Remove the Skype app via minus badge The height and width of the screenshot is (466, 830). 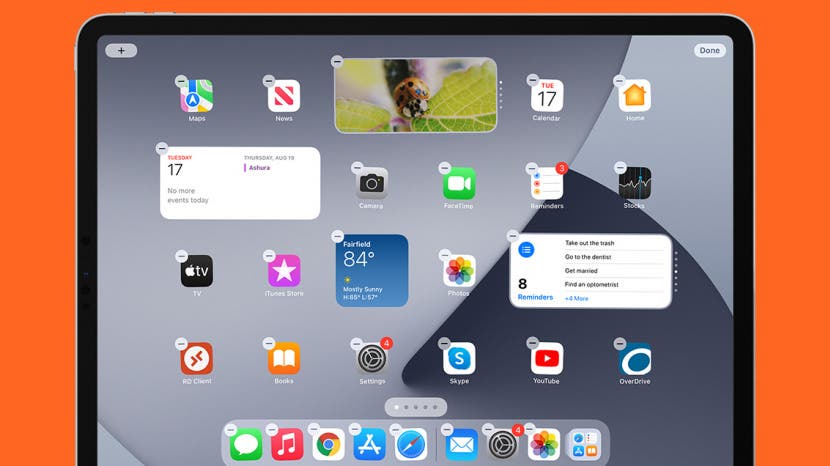pos(444,343)
